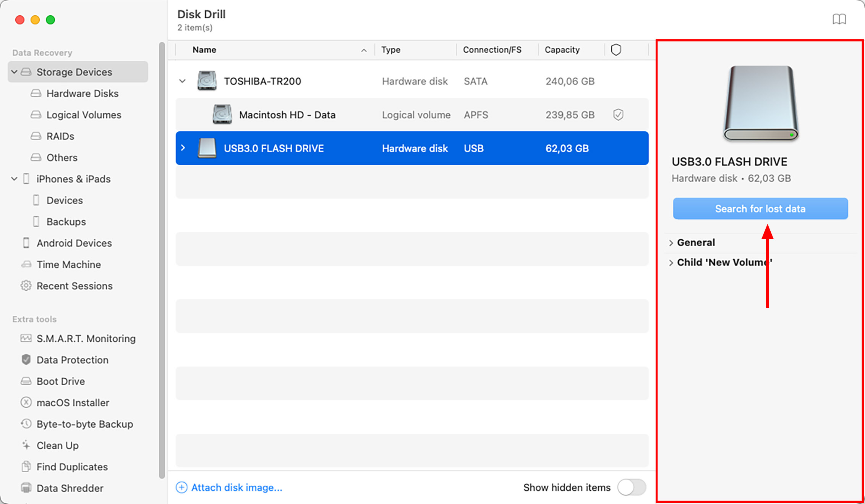Image resolution: width=865 pixels, height=504 pixels.
Task: Expand the USB3.0 FLASH DRIVE tree item
Action: pyautogui.click(x=183, y=148)
